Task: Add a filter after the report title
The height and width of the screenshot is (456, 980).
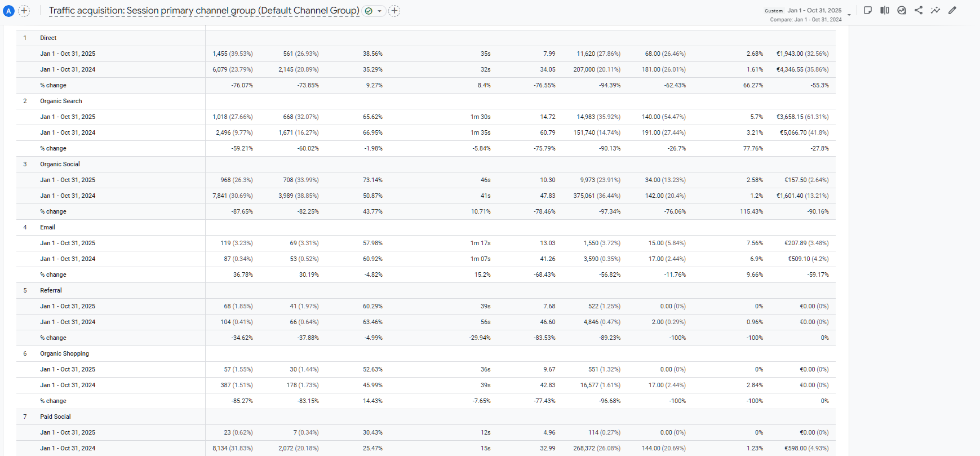Action: [394, 11]
